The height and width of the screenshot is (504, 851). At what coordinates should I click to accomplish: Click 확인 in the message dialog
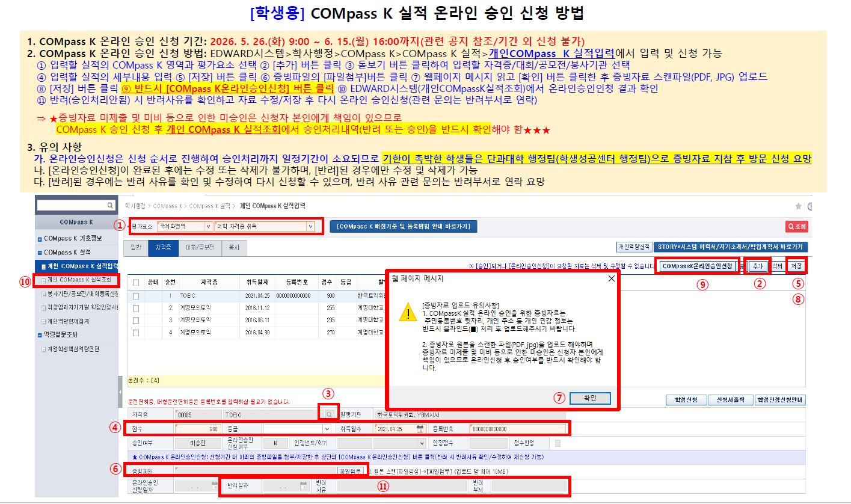click(590, 398)
